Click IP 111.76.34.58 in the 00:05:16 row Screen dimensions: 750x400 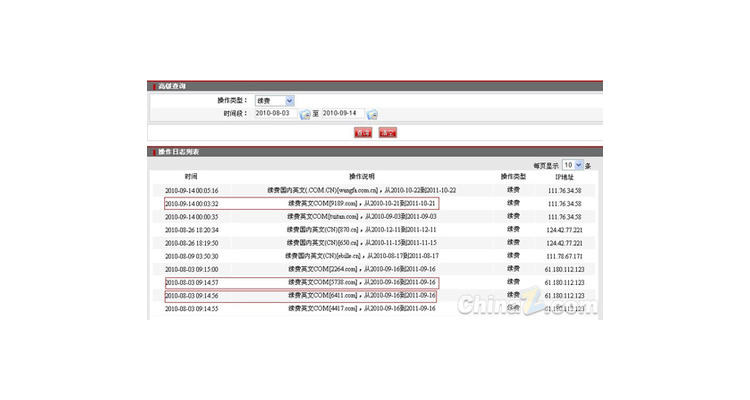[564, 190]
